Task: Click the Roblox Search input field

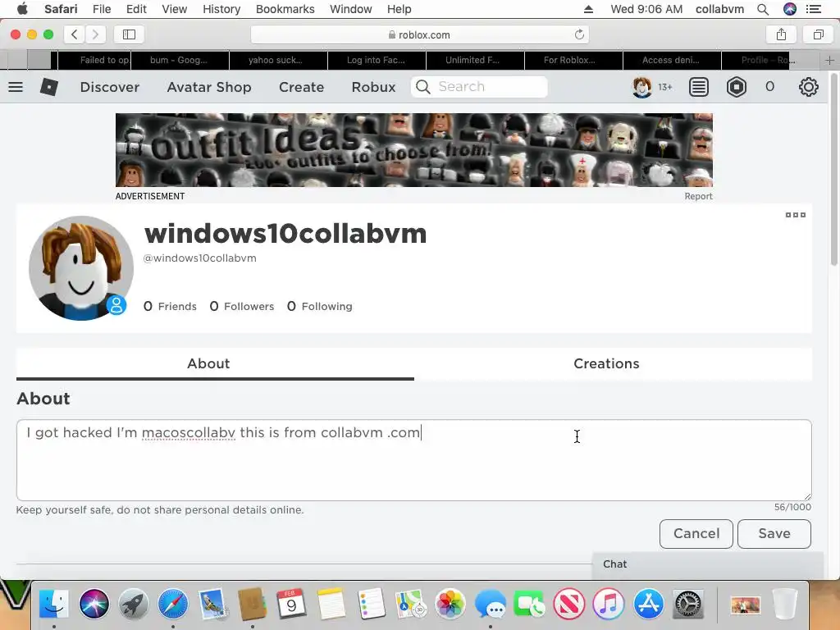Action: pyautogui.click(x=479, y=87)
